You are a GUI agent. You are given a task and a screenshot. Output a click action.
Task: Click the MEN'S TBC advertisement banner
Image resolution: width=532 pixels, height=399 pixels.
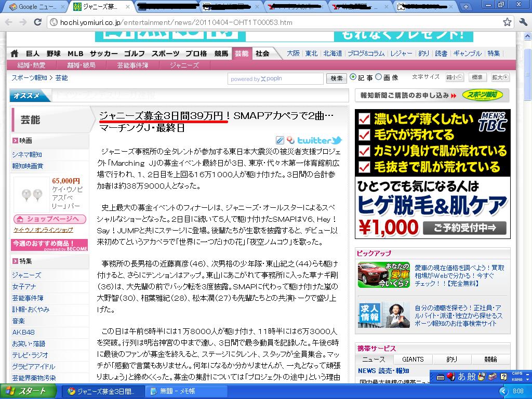point(433,174)
